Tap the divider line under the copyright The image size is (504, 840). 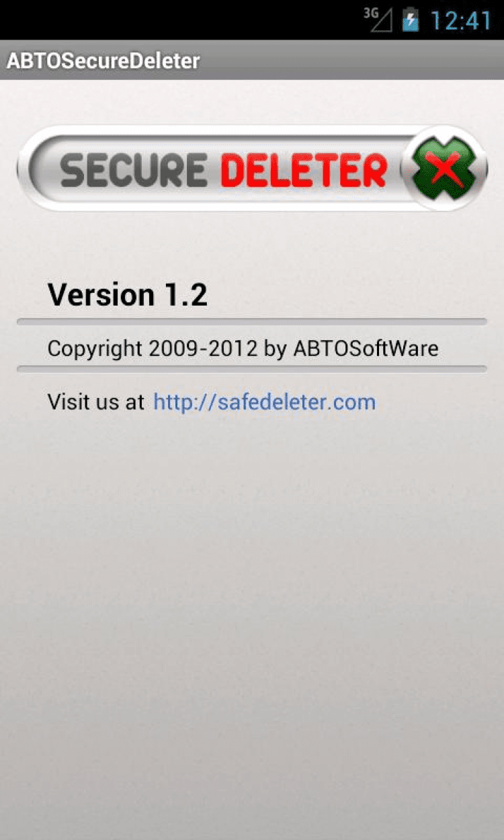[x=251, y=369]
